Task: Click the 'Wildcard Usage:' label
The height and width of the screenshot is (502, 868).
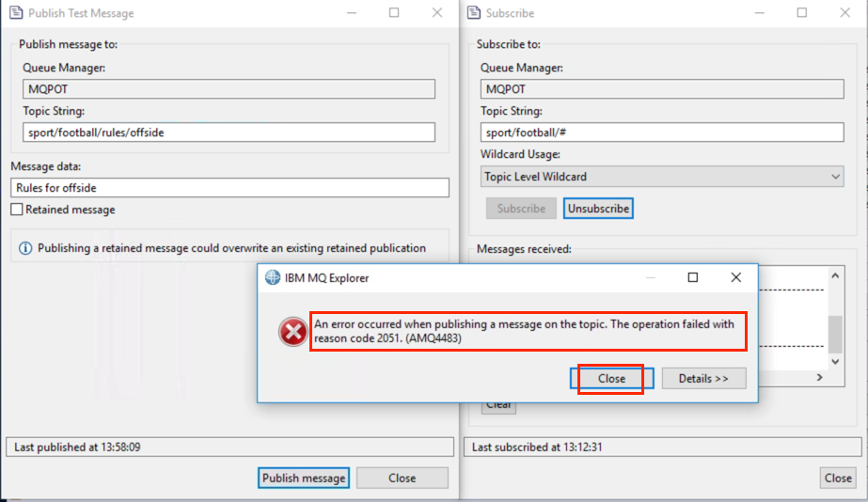Action: point(520,154)
